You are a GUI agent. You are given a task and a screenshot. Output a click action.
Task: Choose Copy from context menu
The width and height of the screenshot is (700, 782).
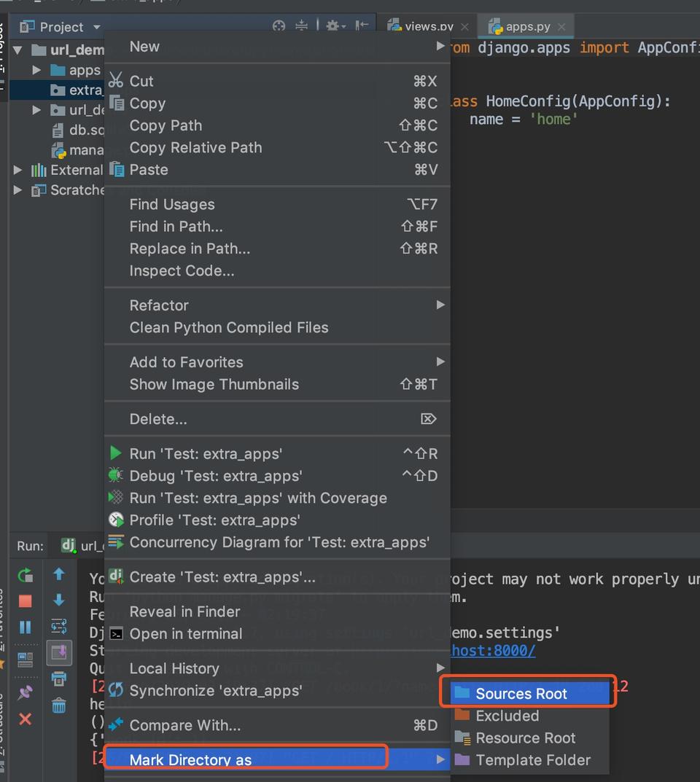coord(277,103)
